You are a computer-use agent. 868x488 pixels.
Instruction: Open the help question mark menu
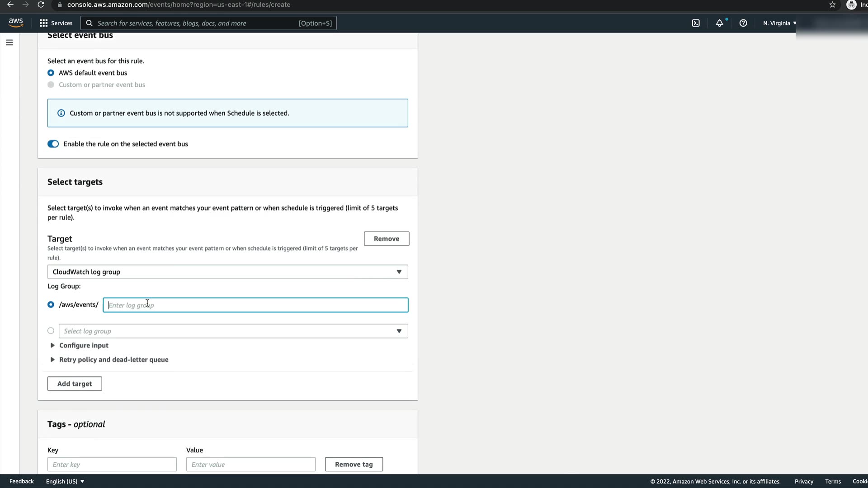click(743, 23)
